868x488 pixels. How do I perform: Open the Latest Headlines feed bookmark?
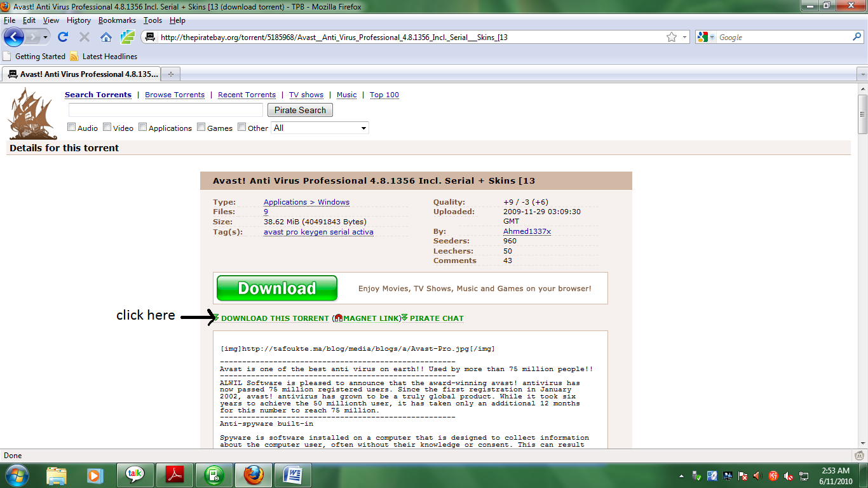(x=104, y=56)
